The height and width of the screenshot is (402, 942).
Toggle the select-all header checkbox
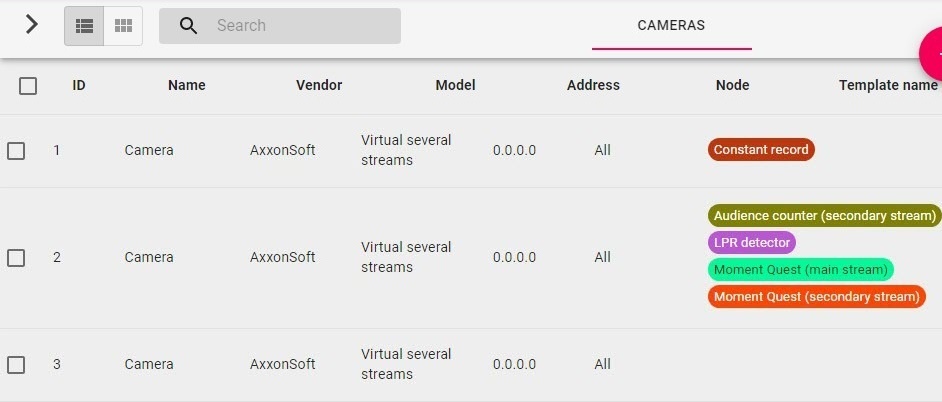pyautogui.click(x=28, y=86)
